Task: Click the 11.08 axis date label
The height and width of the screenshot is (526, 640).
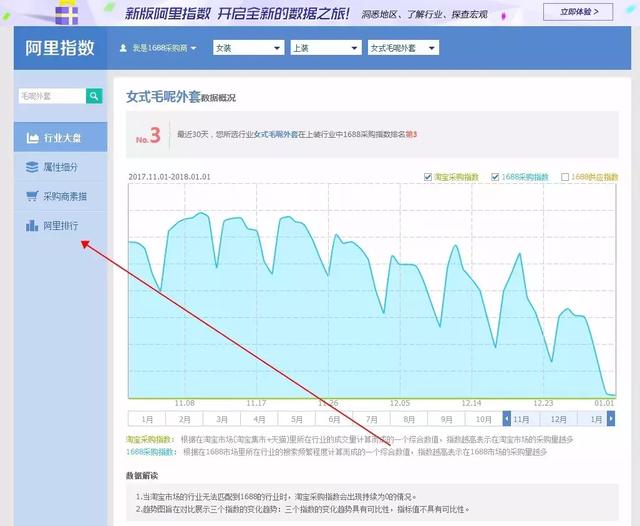Action: (184, 403)
